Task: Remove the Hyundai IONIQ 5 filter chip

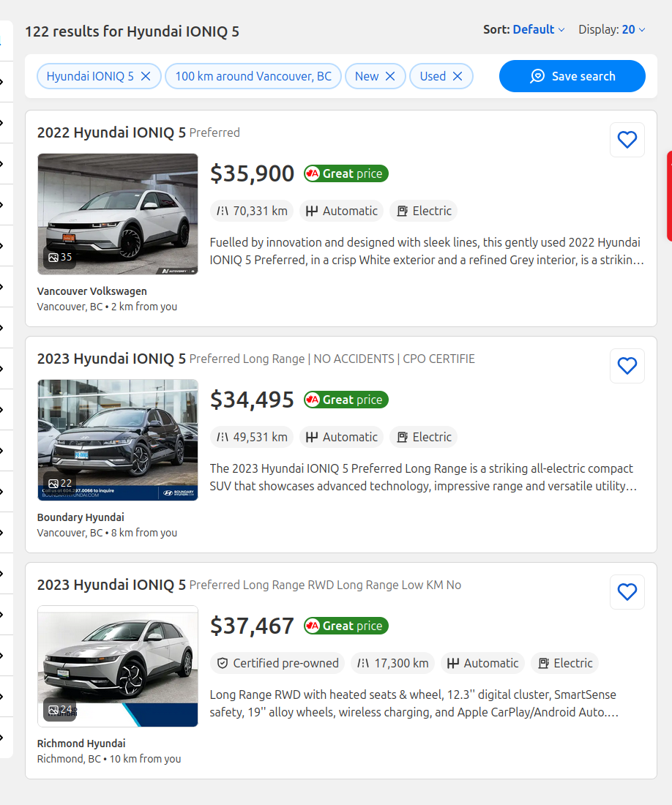Action: (x=146, y=76)
